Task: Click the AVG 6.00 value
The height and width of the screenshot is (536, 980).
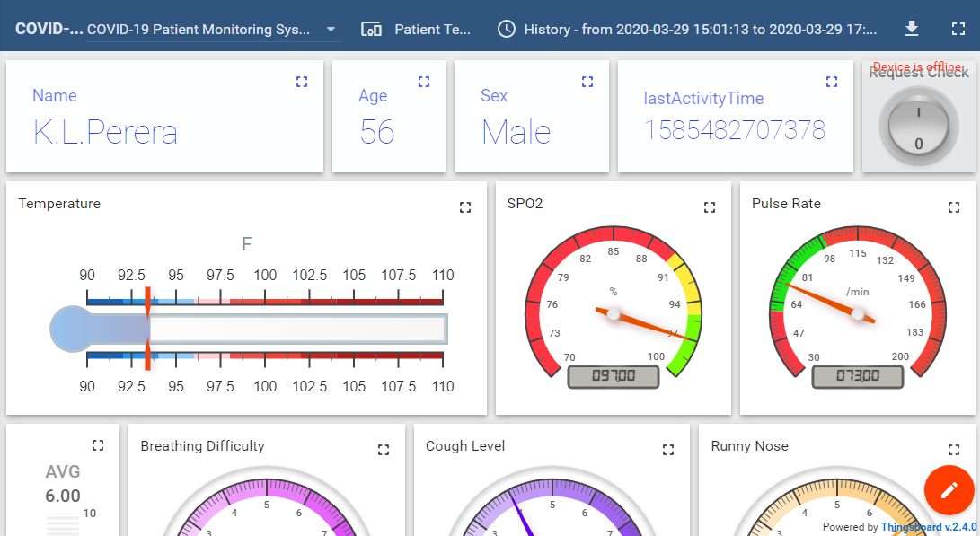Action: [x=63, y=496]
